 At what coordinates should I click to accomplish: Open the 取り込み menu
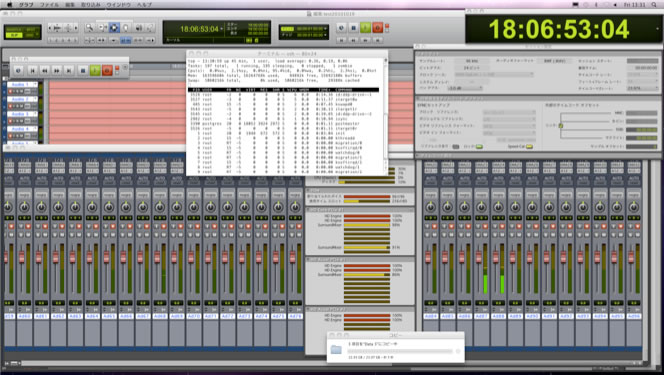[91, 5]
